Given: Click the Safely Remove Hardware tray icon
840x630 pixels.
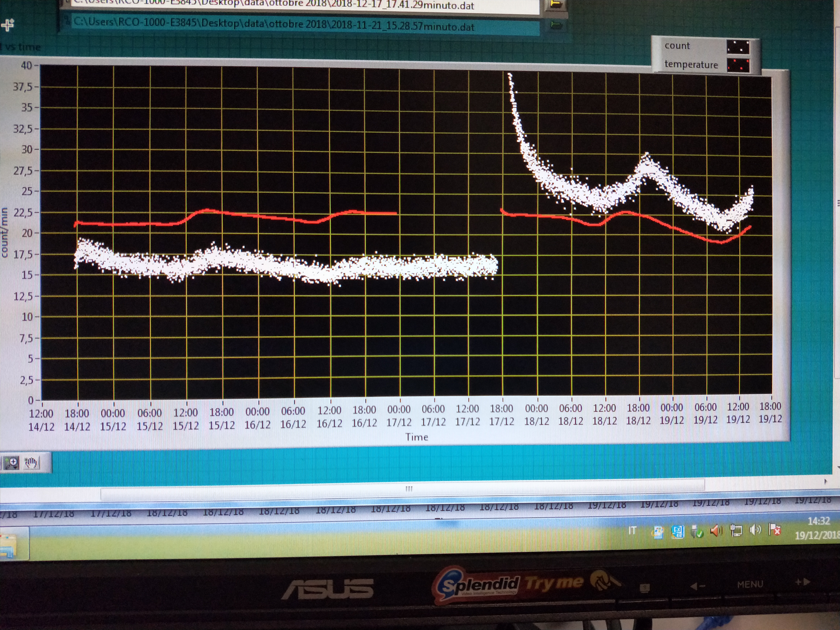Looking at the screenshot, I should (x=697, y=532).
